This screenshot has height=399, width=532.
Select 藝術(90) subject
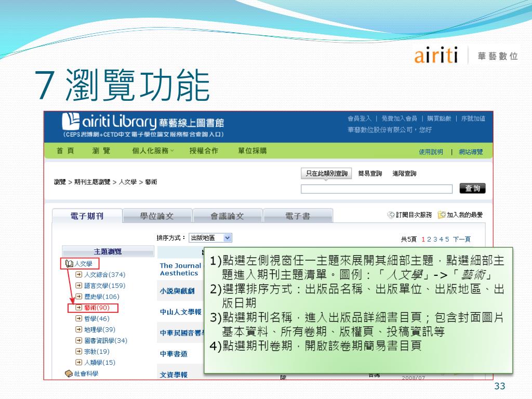97,308
